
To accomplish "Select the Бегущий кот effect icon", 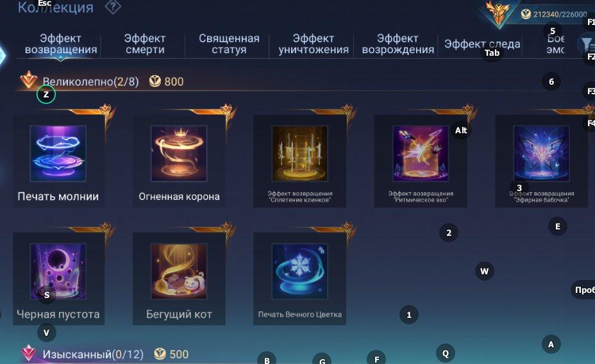I will coord(179,272).
